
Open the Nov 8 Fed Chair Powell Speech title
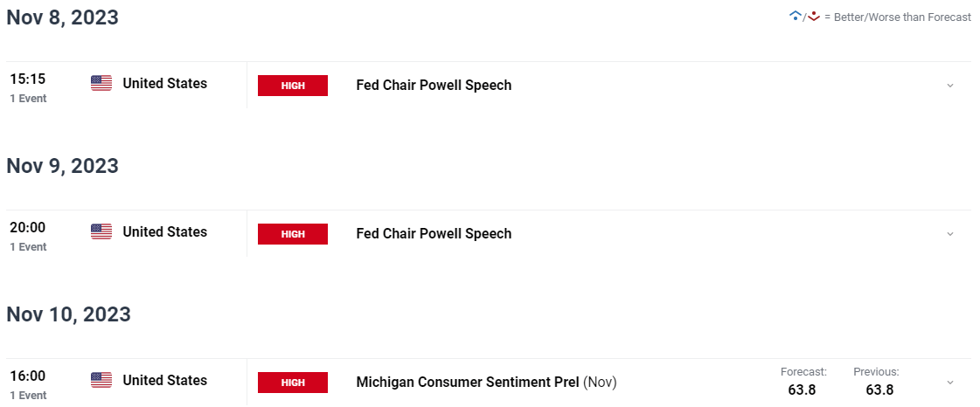point(434,86)
